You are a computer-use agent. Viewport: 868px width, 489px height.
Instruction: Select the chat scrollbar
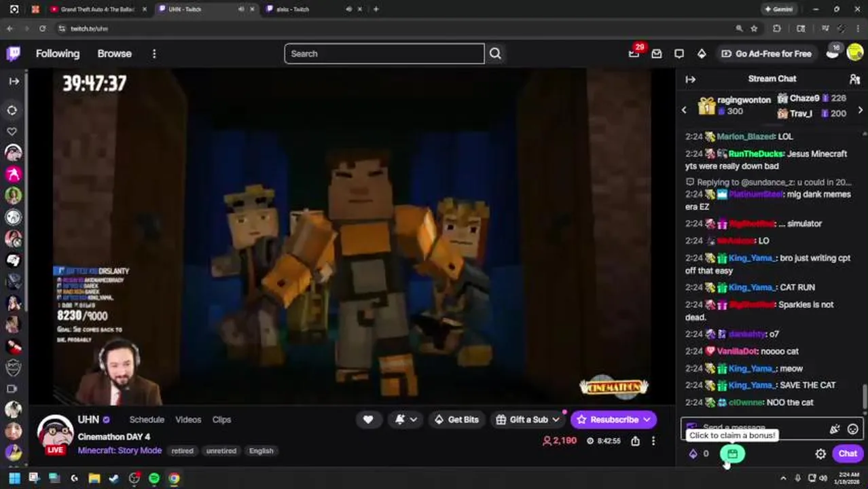865,397
